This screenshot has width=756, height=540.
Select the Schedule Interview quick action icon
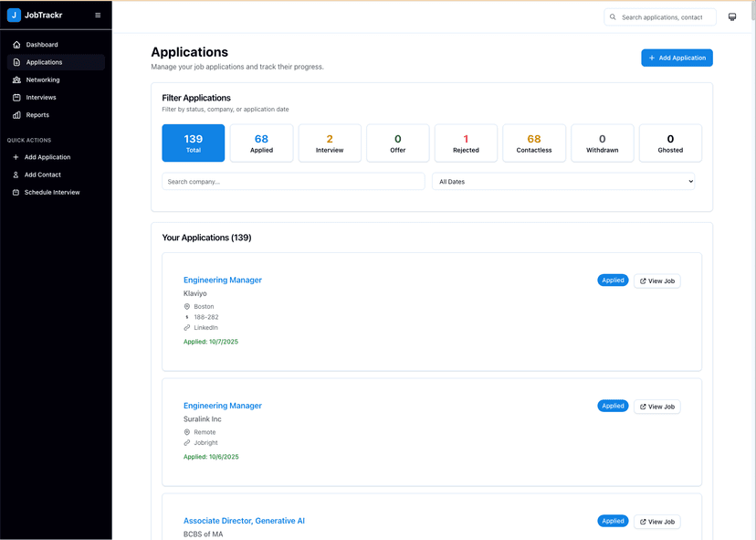(x=14, y=192)
